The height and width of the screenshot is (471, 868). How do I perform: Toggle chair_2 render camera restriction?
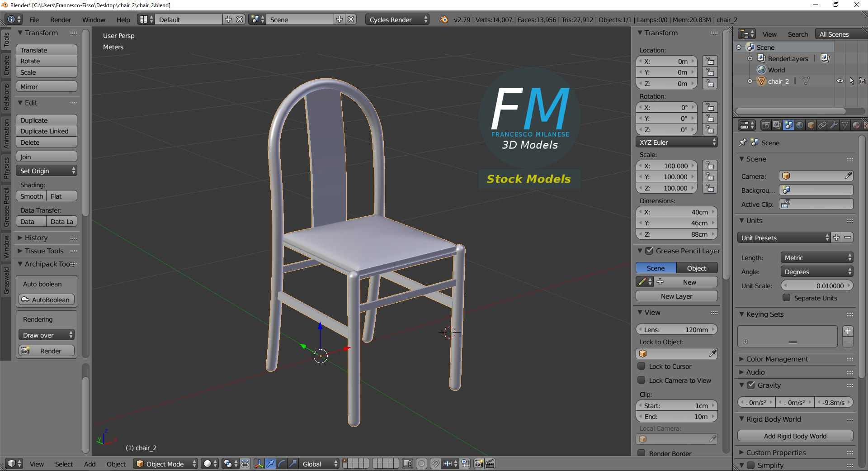[863, 81]
